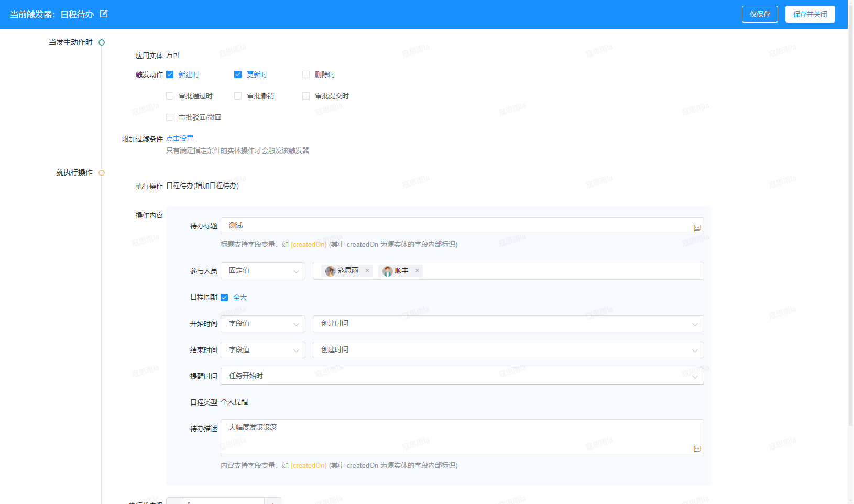Uncheck the 更新时 trigger action
This screenshot has width=854, height=504.
click(x=238, y=74)
